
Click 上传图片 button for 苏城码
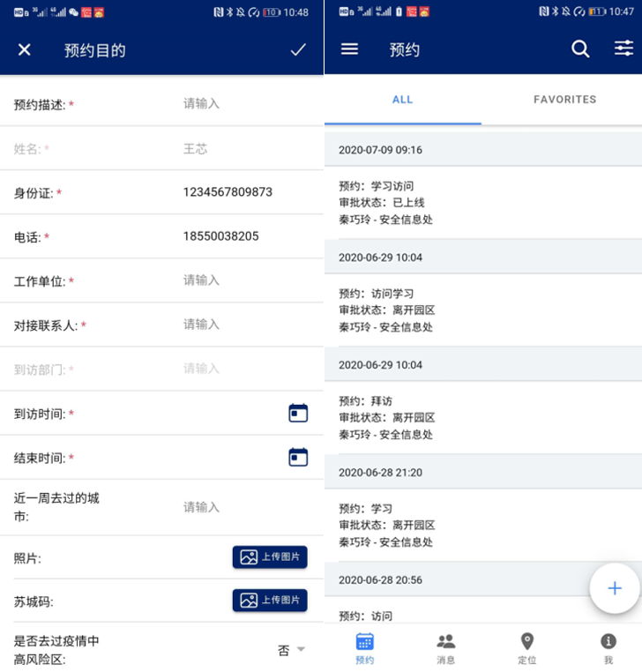tap(270, 601)
